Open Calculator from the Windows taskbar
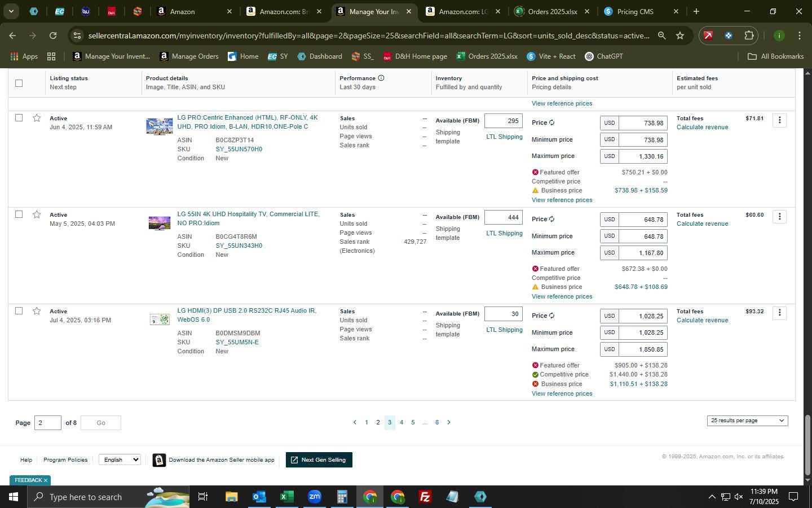The height and width of the screenshot is (508, 812). coord(342,497)
